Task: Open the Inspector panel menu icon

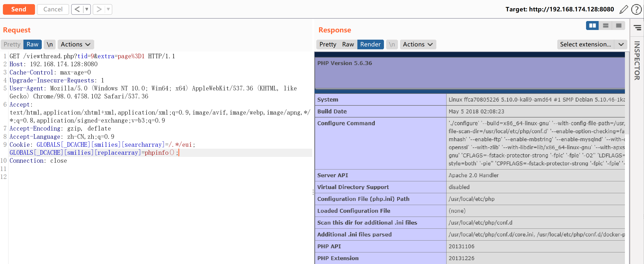Action: pos(637,27)
